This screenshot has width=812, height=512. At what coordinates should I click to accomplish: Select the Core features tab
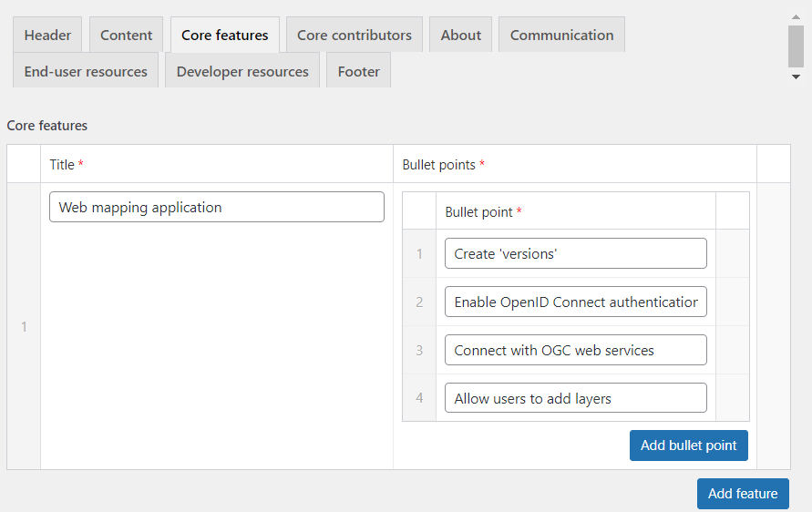(x=225, y=35)
